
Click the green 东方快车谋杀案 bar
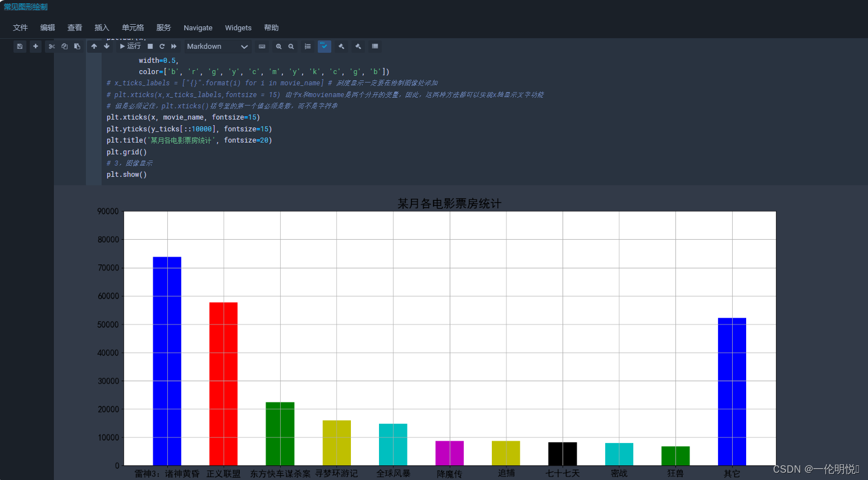click(x=280, y=433)
